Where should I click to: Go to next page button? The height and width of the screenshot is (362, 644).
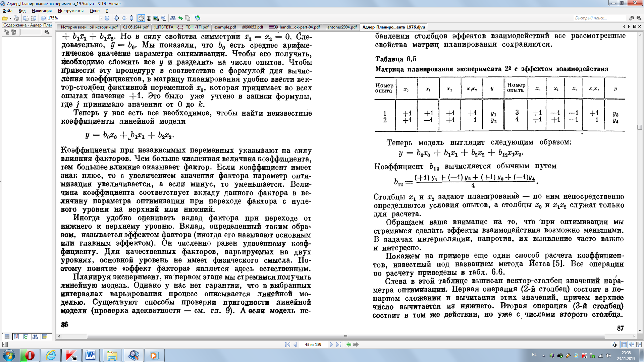[x=331, y=345]
